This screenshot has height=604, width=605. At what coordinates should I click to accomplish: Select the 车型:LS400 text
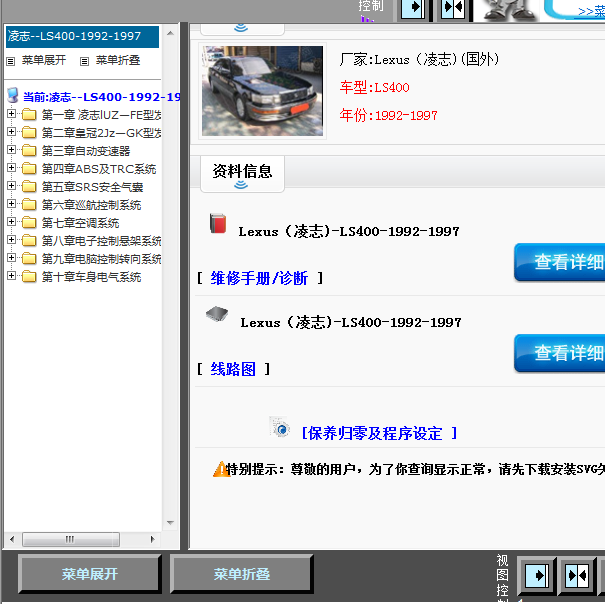374,88
